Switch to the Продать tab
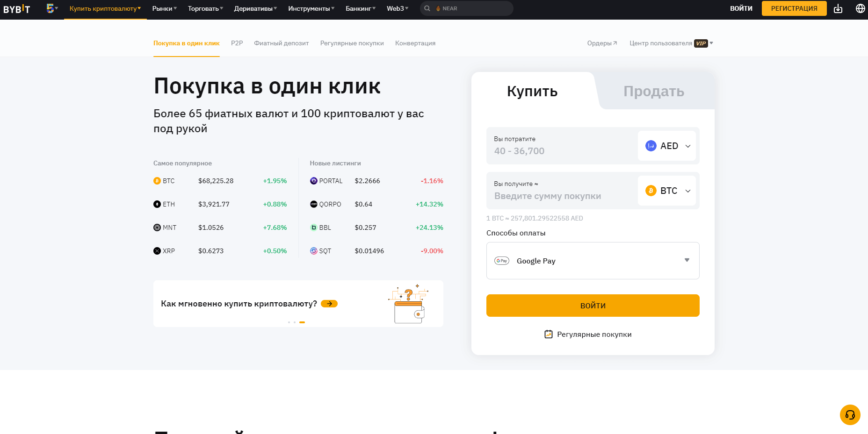Viewport: 868px width, 434px height. pyautogui.click(x=653, y=92)
